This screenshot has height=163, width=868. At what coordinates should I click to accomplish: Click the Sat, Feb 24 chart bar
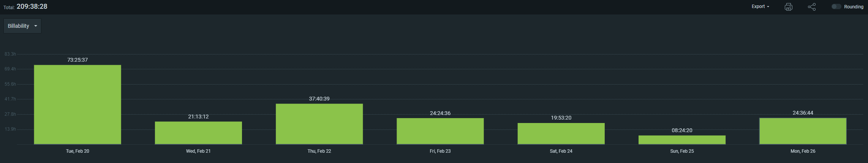coord(561,133)
